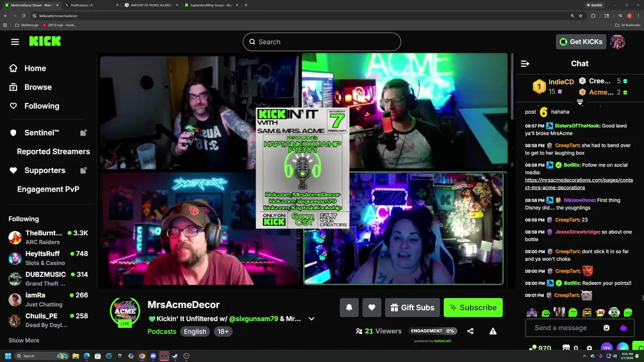Bookmark this page with the star icon

[x=580, y=16]
